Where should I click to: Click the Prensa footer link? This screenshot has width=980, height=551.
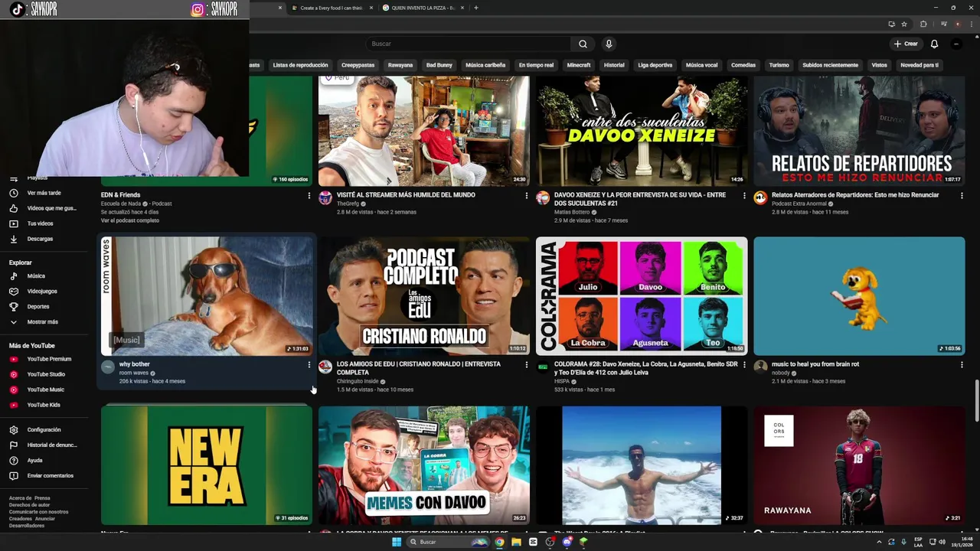(x=42, y=498)
